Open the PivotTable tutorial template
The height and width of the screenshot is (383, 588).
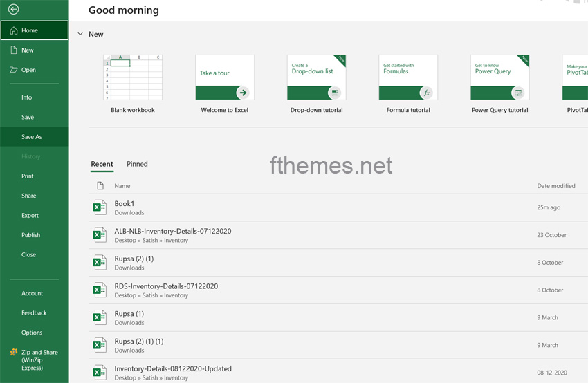click(575, 84)
